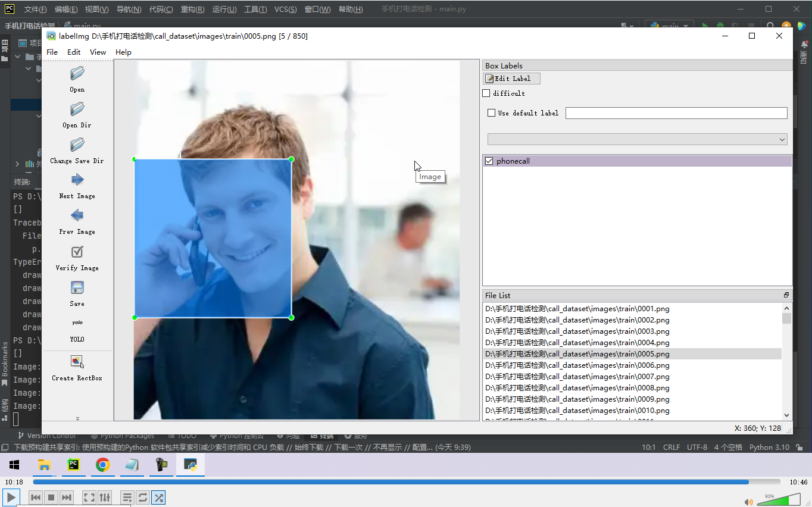Float the File List dock panel
This screenshot has width=812, height=507.
[x=786, y=295]
